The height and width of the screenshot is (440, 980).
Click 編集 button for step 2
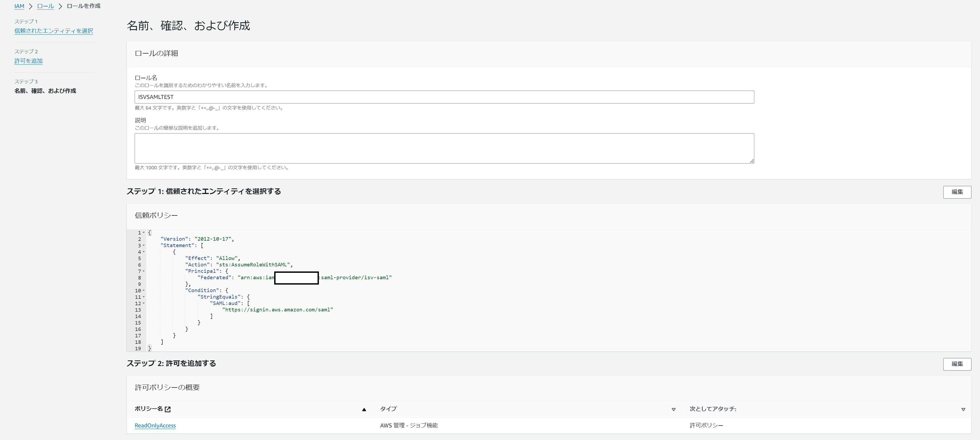pyautogui.click(x=957, y=364)
